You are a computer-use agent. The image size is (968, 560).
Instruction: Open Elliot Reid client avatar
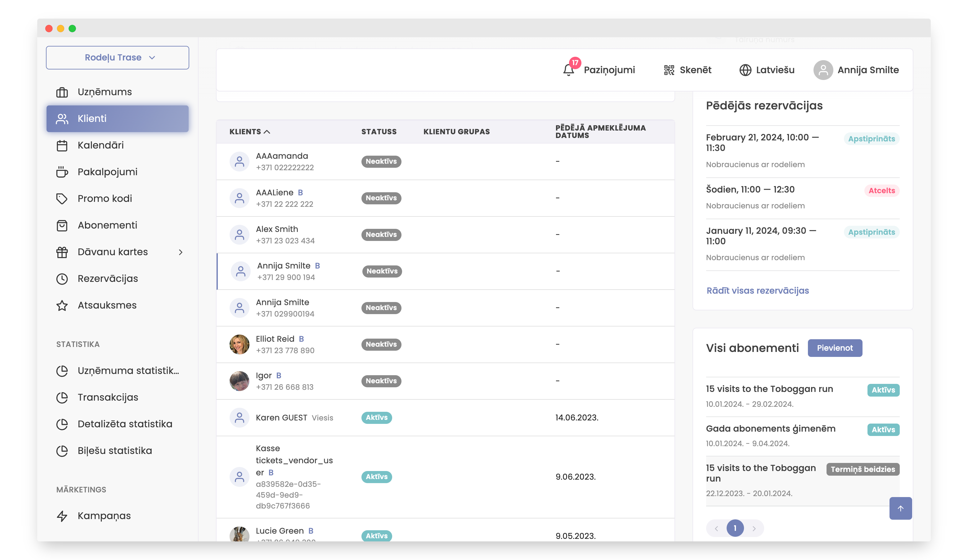pos(239,344)
